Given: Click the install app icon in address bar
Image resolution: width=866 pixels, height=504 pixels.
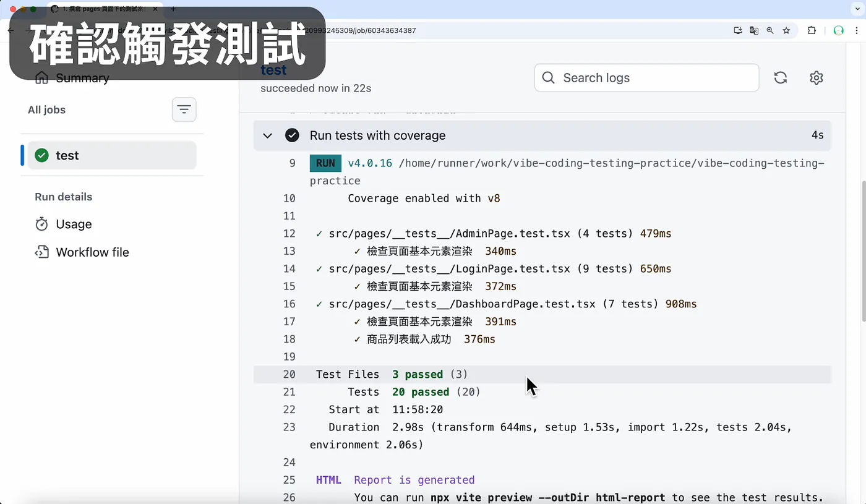Looking at the screenshot, I should pyautogui.click(x=738, y=30).
